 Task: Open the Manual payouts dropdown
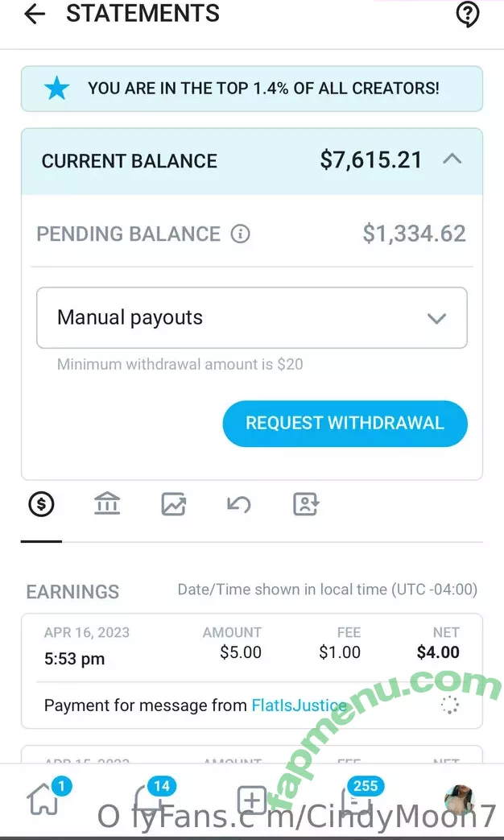[x=251, y=318]
